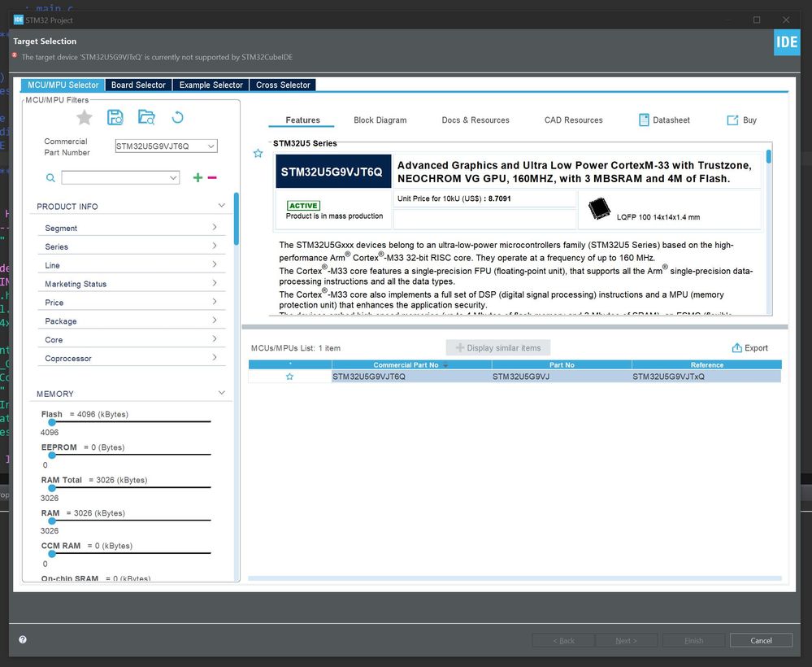
Task: Click the features description vertical scrollbar
Action: tap(768, 156)
